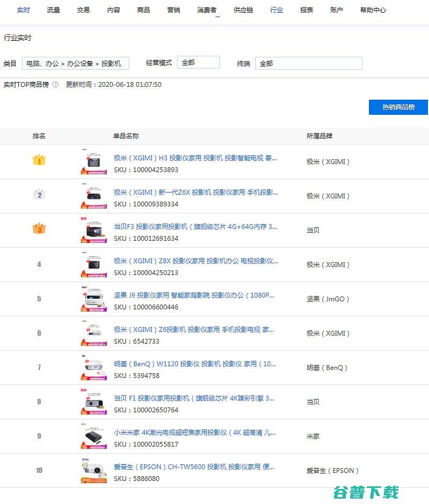The width and height of the screenshot is (429, 504).
Task: Go to the 交易 tab
Action: pos(83,10)
